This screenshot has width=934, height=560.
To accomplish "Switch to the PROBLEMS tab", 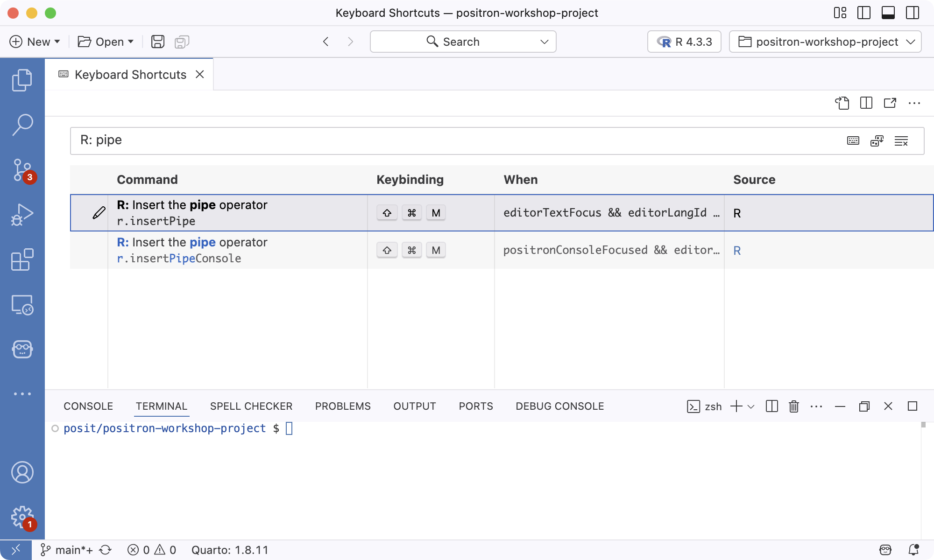I will coord(343,406).
